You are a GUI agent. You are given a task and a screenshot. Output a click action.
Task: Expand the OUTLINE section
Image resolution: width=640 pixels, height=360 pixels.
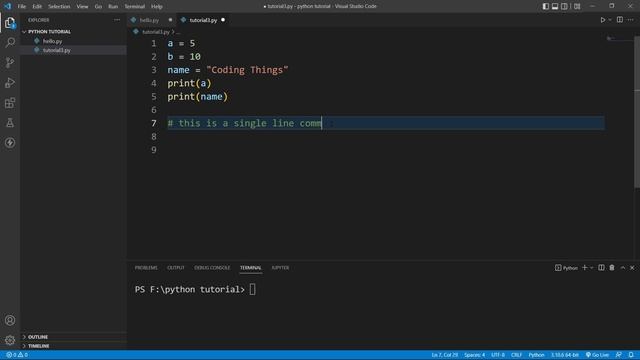click(x=38, y=337)
